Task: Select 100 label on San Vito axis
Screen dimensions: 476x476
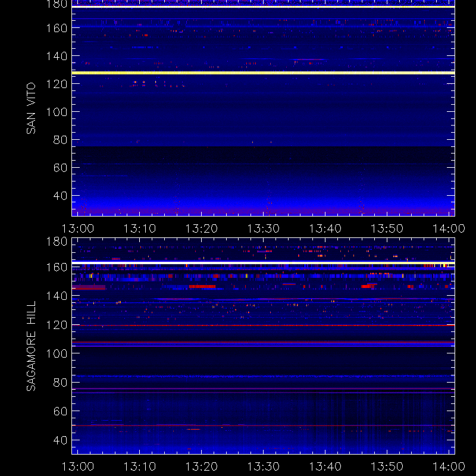Action: [57, 112]
